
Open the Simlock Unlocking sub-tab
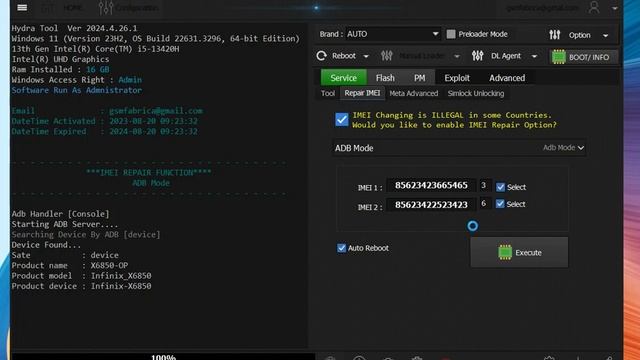pyautogui.click(x=476, y=93)
